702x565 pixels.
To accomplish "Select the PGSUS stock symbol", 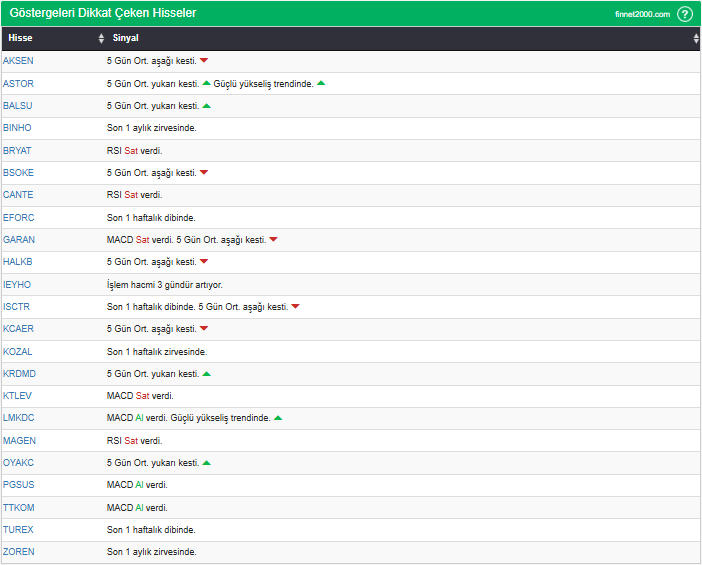I will tap(19, 485).
